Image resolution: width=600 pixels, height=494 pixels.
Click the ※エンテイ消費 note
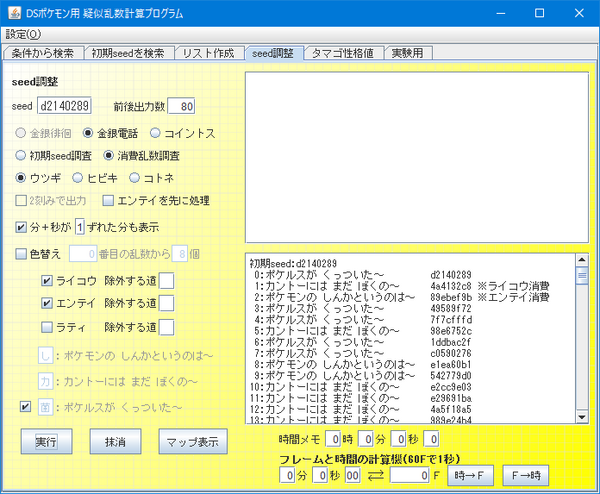pyautogui.click(x=514, y=297)
